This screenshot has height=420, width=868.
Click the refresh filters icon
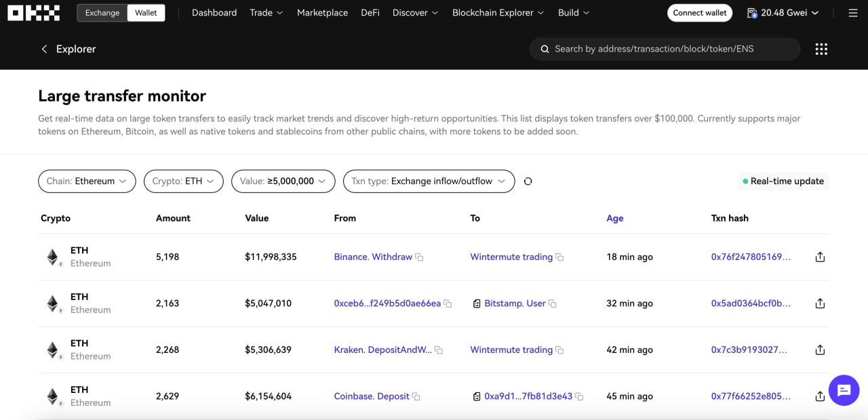click(x=528, y=182)
